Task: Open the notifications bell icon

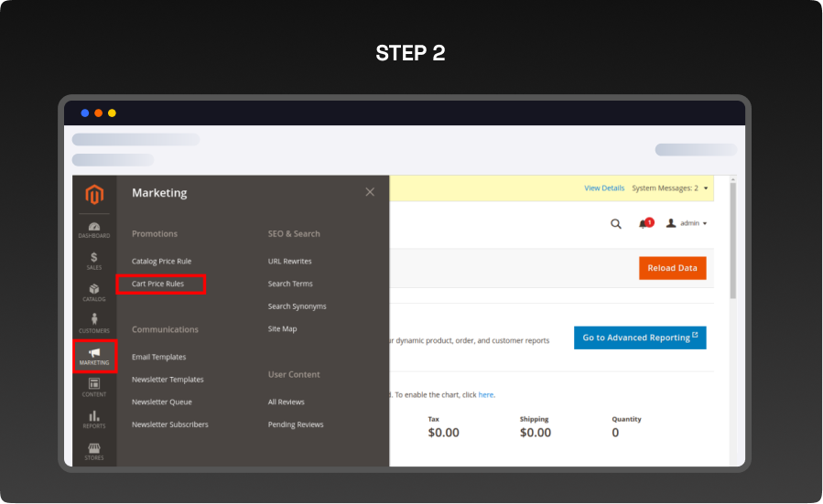Action: click(644, 223)
